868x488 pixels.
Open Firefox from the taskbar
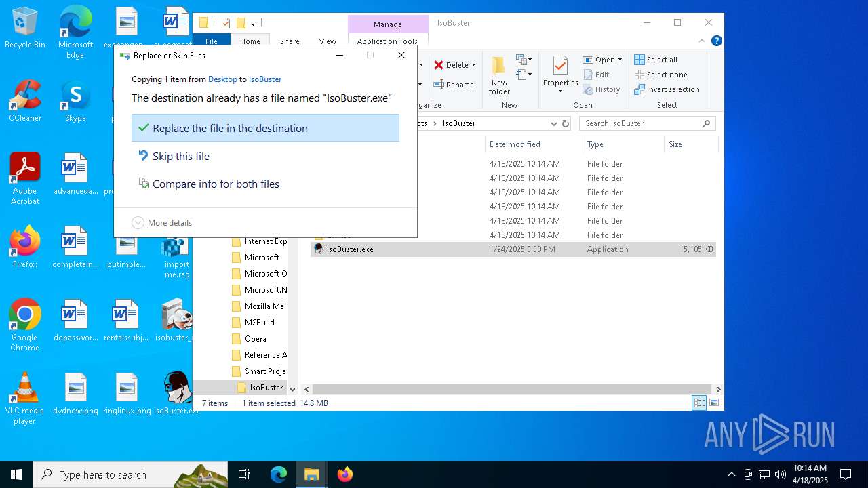(x=345, y=474)
